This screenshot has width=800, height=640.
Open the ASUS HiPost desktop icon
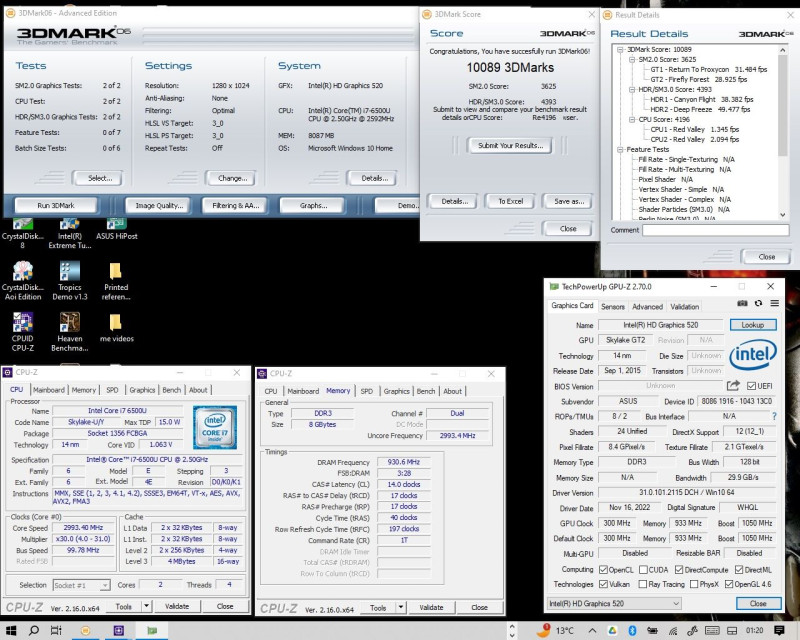116,230
